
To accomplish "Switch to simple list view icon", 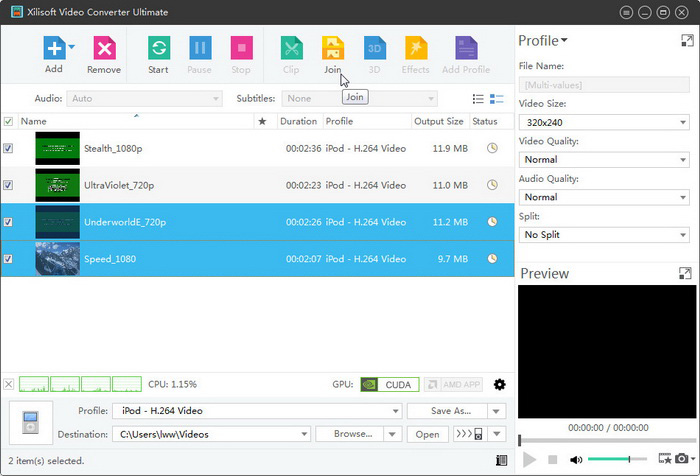I will (x=478, y=99).
